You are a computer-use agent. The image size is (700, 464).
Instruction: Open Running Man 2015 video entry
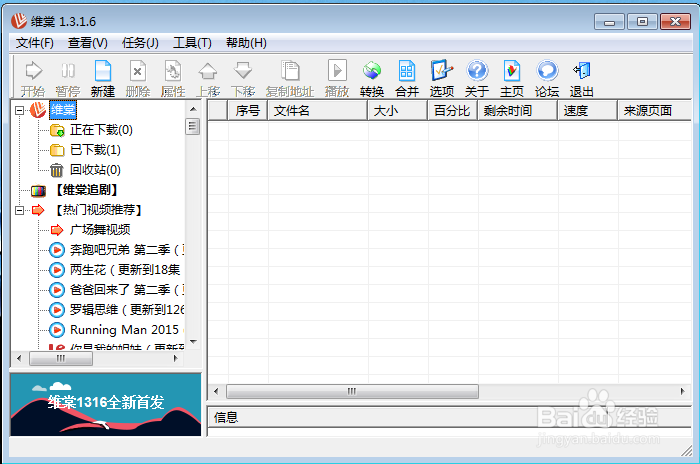116,330
